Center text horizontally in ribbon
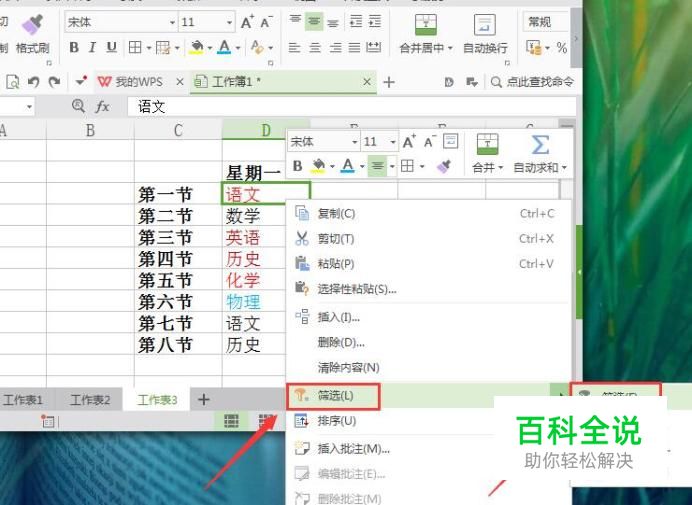 tap(314, 47)
